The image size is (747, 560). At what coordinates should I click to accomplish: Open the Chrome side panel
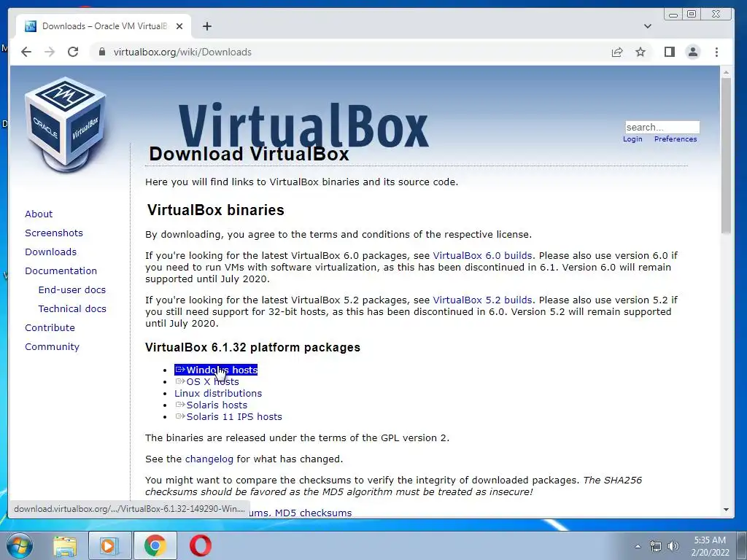[x=670, y=52]
